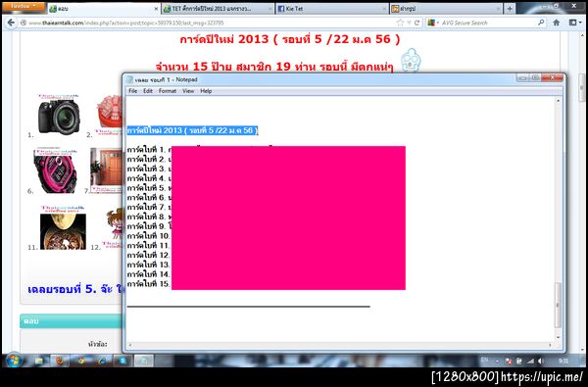Click the system clock in the tray
The width and height of the screenshot is (588, 387).
point(563,361)
